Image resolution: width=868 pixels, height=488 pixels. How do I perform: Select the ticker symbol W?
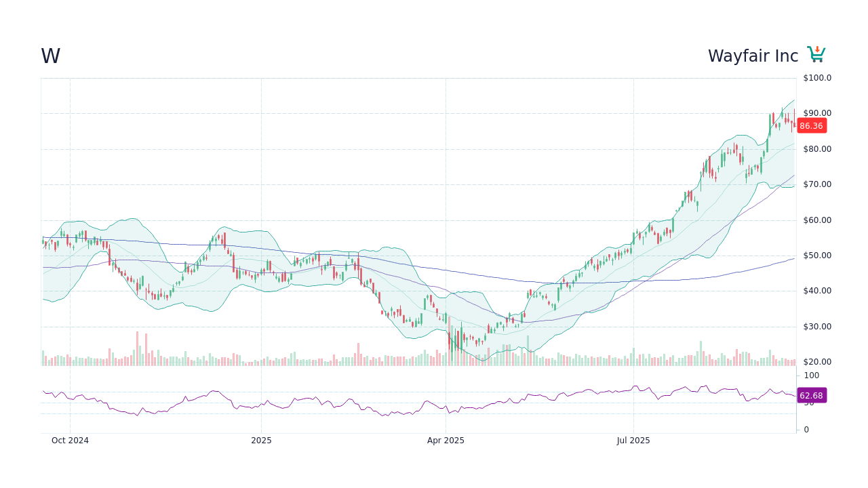[50, 56]
